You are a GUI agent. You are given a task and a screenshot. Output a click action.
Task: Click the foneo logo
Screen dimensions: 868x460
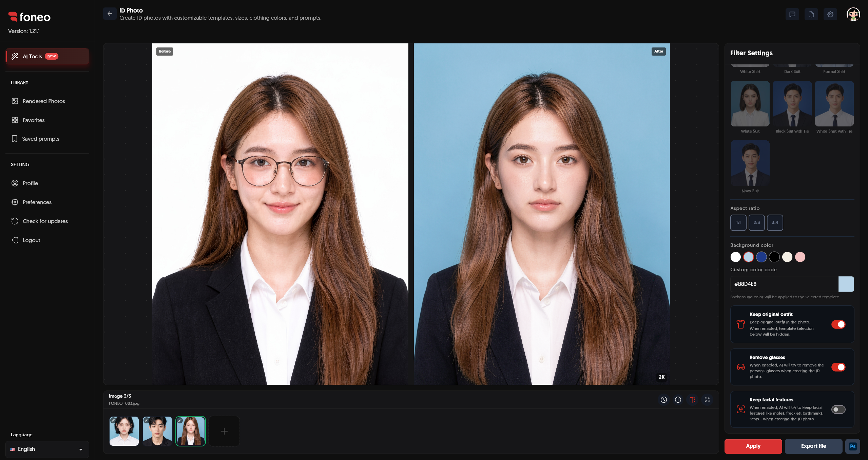30,17
